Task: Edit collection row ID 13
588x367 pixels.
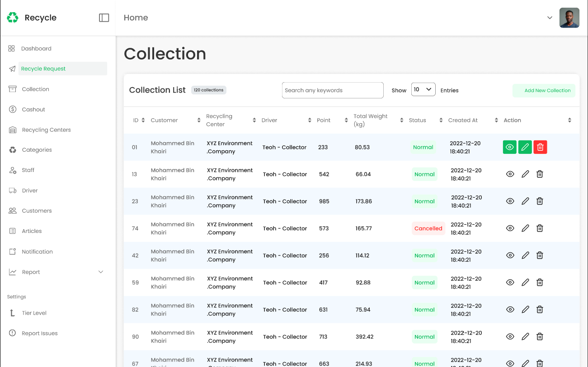Action: tap(525, 174)
